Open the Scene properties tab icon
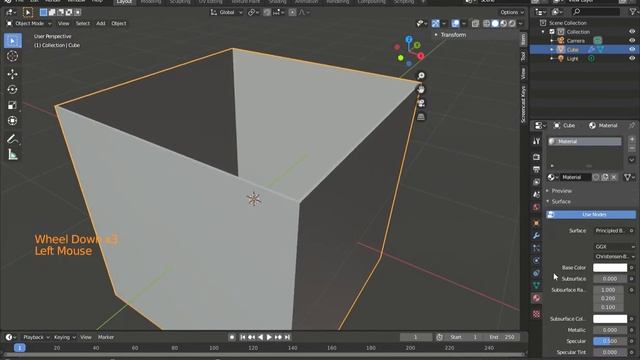Screen dimensions: 640x360 pyautogui.click(x=536, y=195)
